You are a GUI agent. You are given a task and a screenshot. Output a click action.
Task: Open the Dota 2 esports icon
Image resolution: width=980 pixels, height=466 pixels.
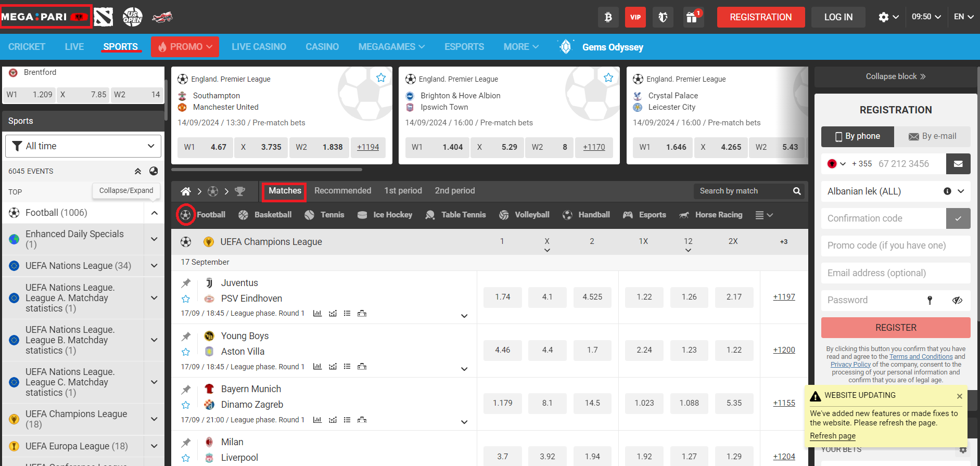tap(104, 17)
